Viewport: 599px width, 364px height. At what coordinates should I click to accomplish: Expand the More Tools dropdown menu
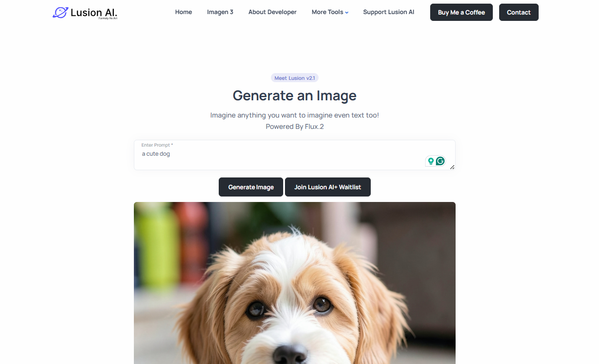(330, 12)
